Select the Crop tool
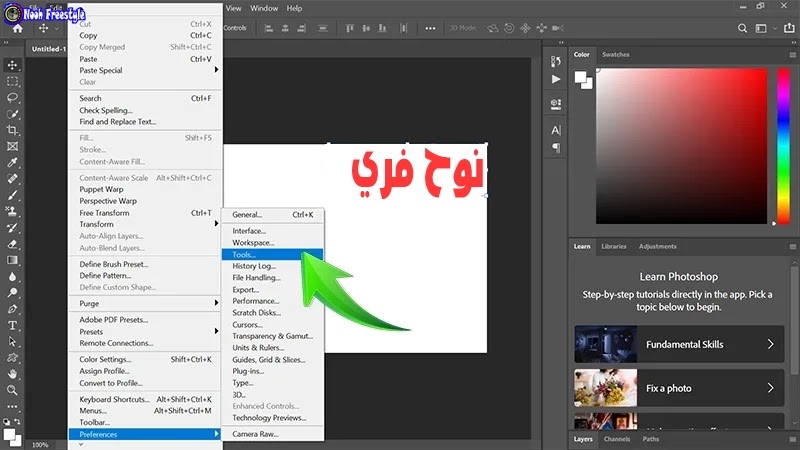Screen dimensions: 800x450 click(12, 130)
